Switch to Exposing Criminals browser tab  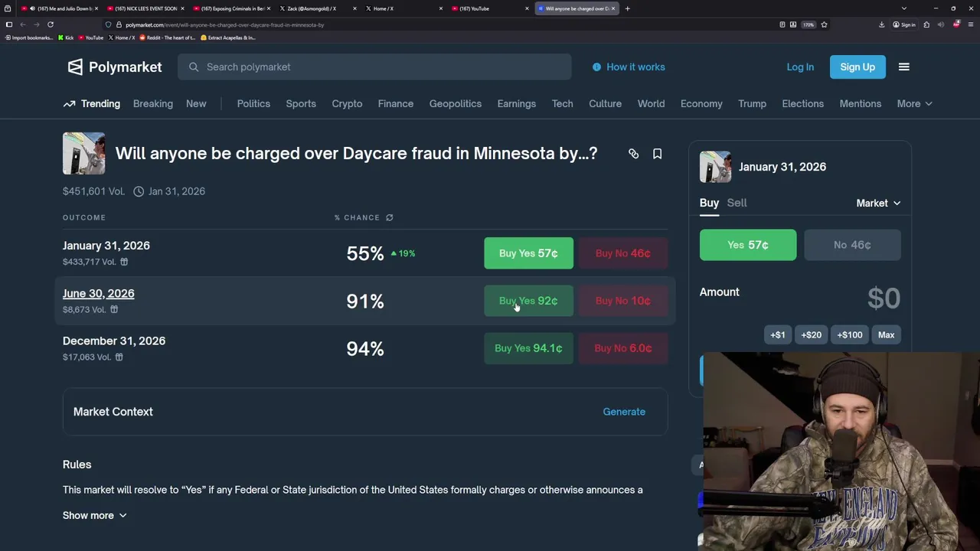[231, 8]
